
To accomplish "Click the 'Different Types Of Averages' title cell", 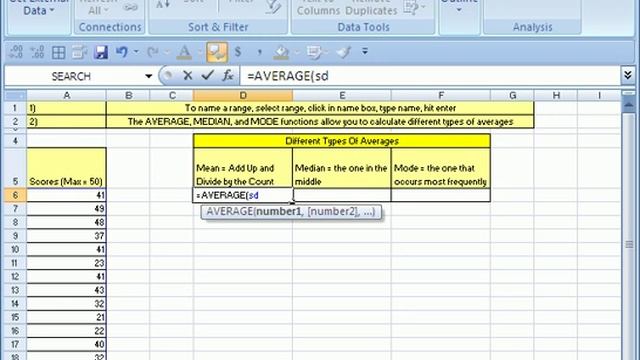I will (342, 141).
